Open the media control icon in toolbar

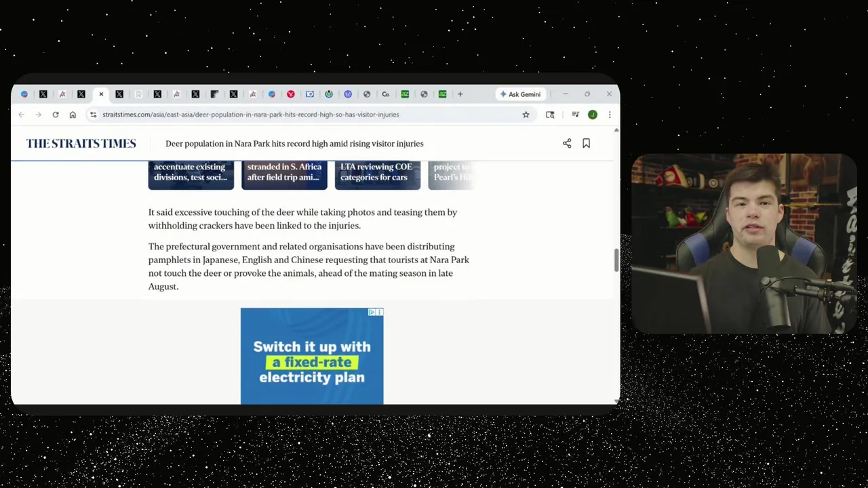point(575,115)
